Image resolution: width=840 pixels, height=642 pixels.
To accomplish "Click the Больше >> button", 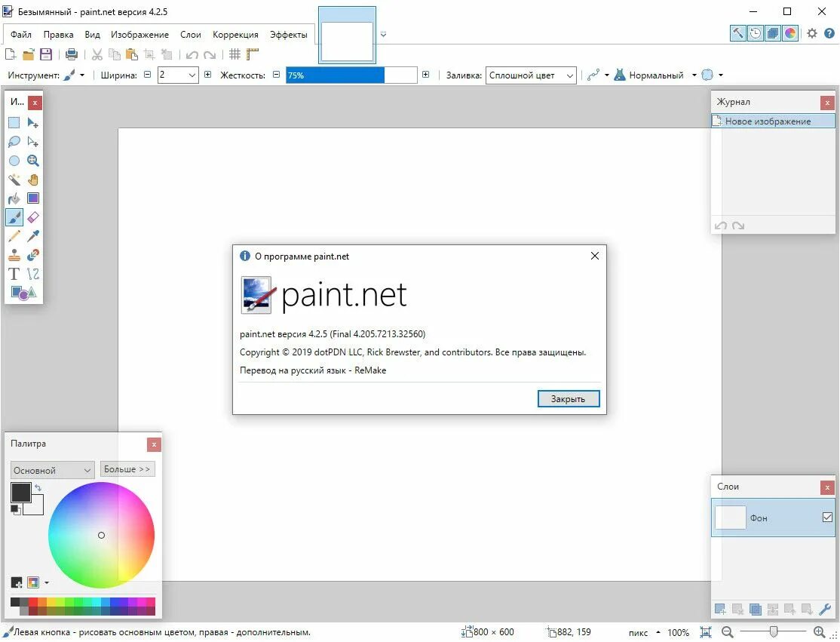I will [127, 469].
